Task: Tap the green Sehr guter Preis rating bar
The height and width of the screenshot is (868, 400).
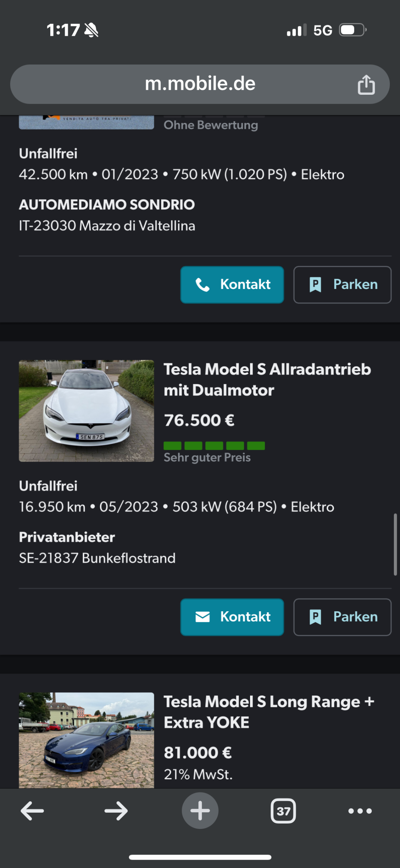Action: coord(214,446)
